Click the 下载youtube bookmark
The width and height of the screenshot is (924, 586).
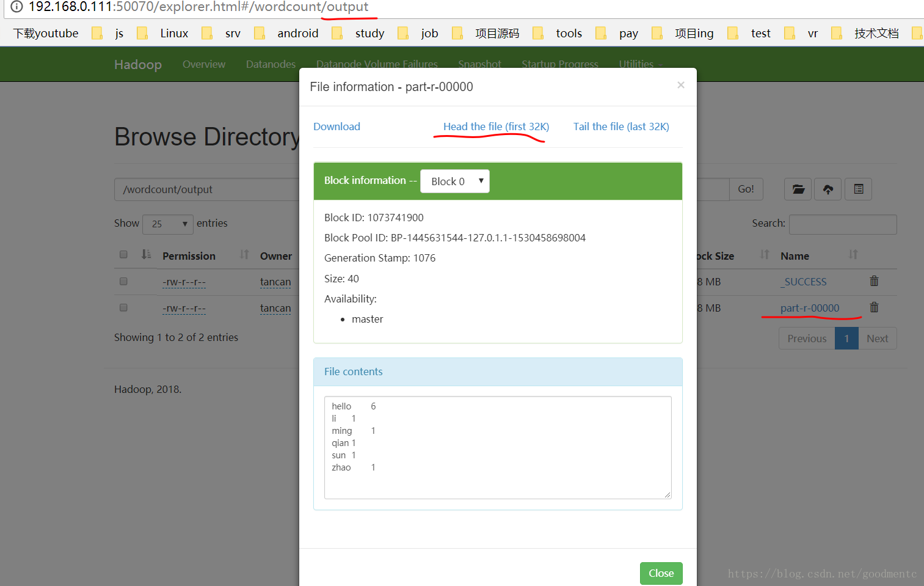46,33
